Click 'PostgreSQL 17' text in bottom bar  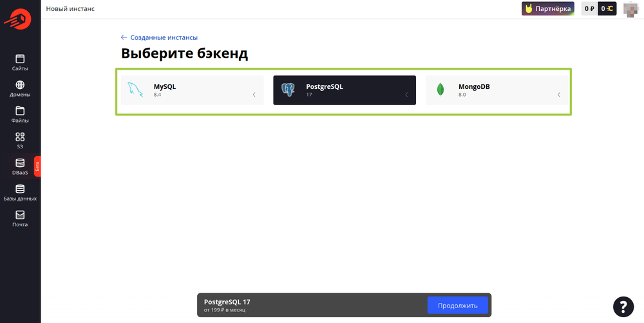coord(227,302)
